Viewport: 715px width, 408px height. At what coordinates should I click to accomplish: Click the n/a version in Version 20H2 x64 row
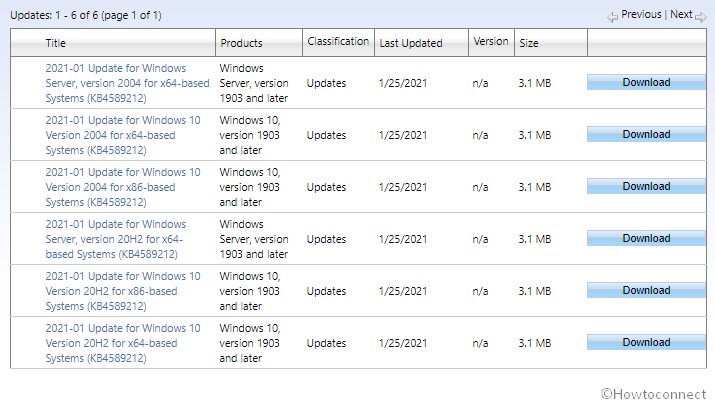point(480,343)
